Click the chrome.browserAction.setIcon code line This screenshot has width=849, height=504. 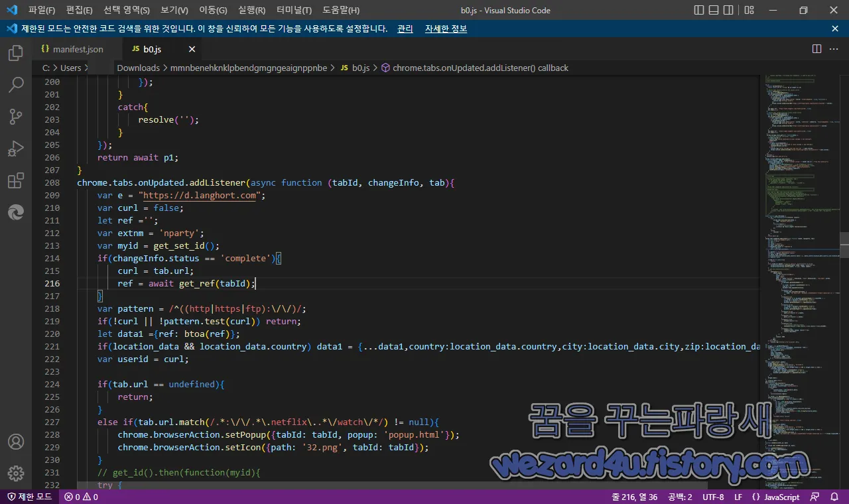tap(273, 447)
